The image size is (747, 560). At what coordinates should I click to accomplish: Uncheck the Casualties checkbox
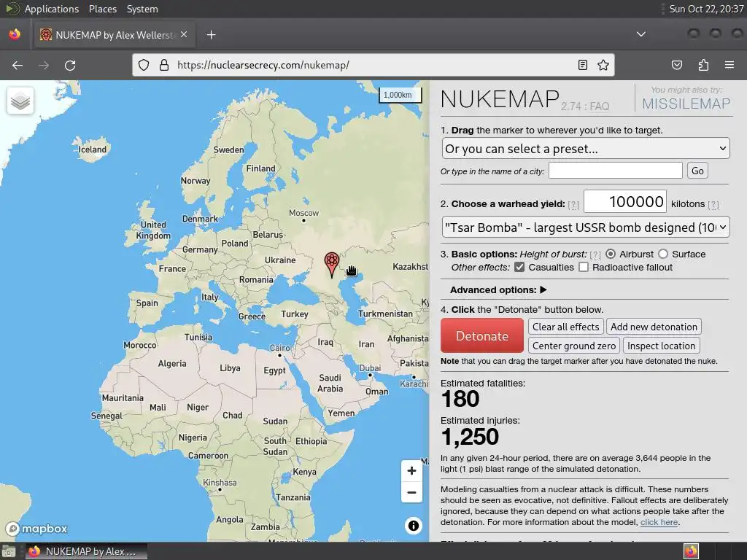click(519, 267)
